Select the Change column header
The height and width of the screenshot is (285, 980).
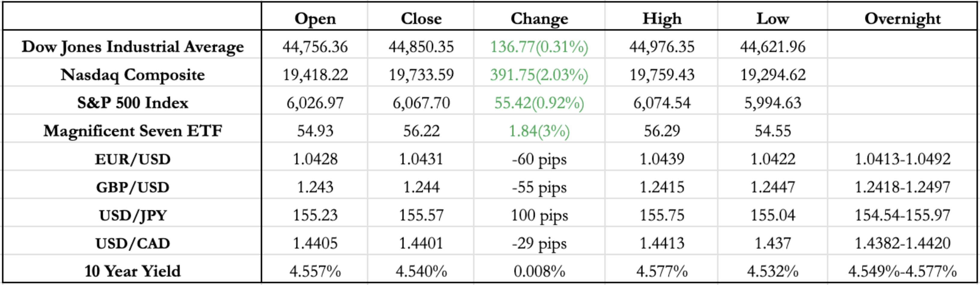pyautogui.click(x=539, y=18)
